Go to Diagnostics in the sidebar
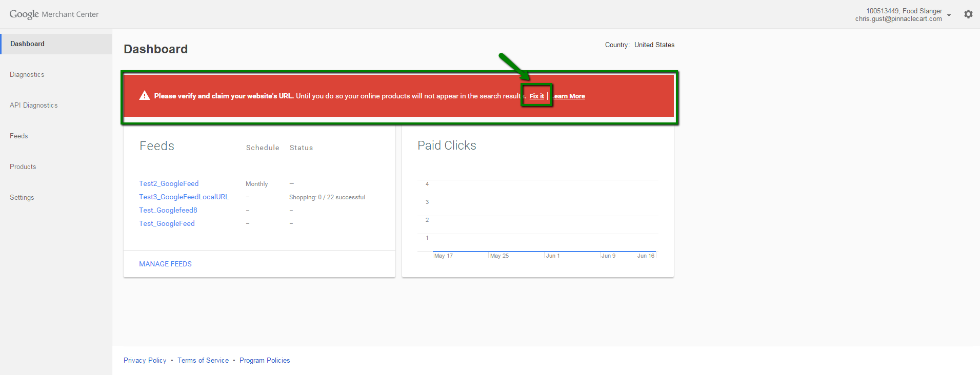Image resolution: width=980 pixels, height=375 pixels. (x=27, y=75)
